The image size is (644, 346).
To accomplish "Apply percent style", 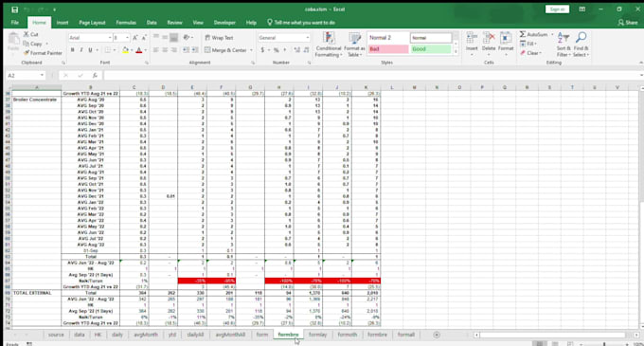I will [277, 50].
